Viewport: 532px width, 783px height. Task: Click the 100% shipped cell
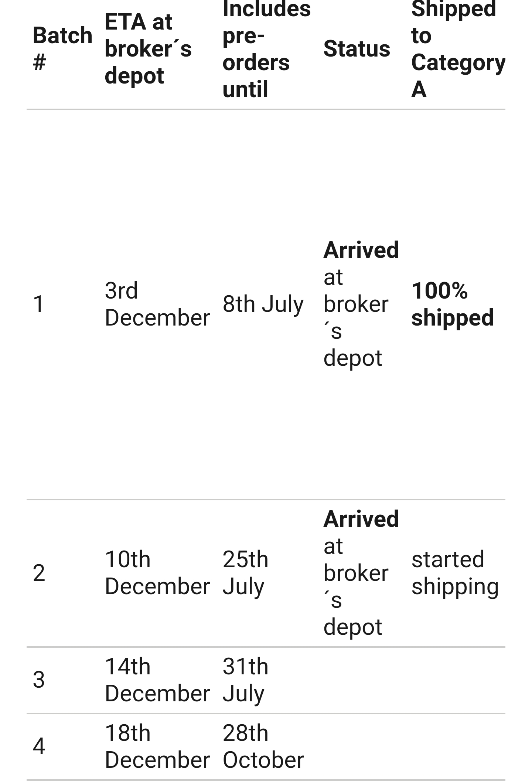[453, 304]
